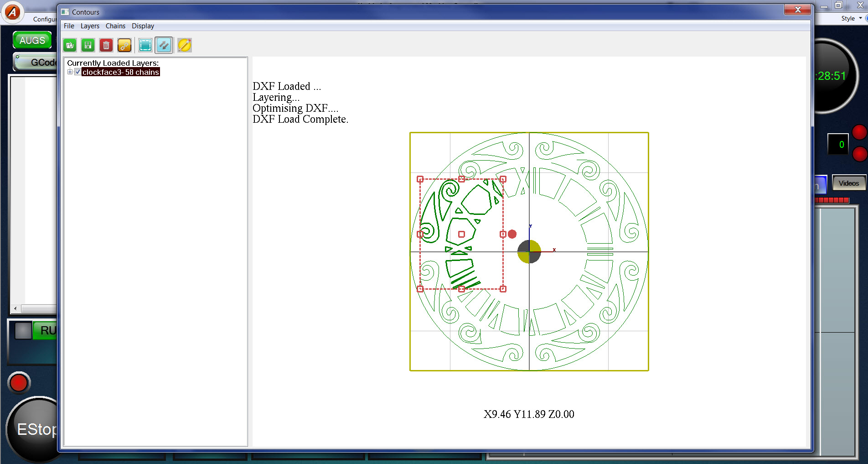
Task: Select the teal dashed selection box tool
Action: click(145, 45)
